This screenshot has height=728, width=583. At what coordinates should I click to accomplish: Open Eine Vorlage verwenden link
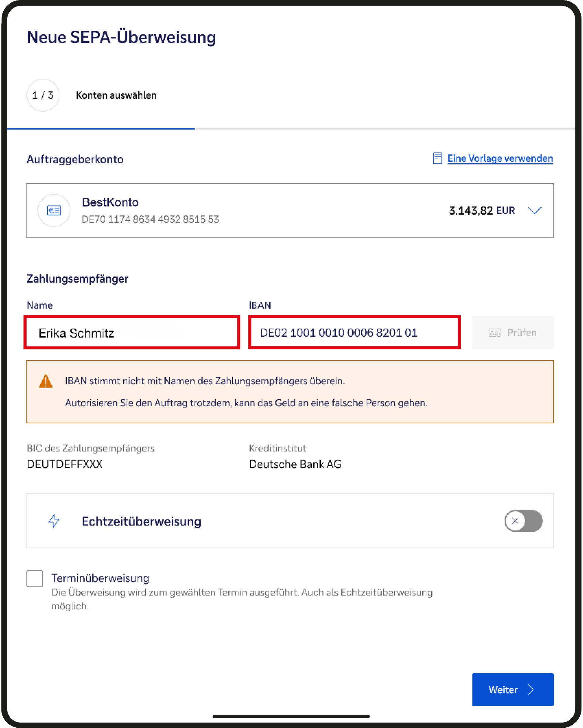500,158
